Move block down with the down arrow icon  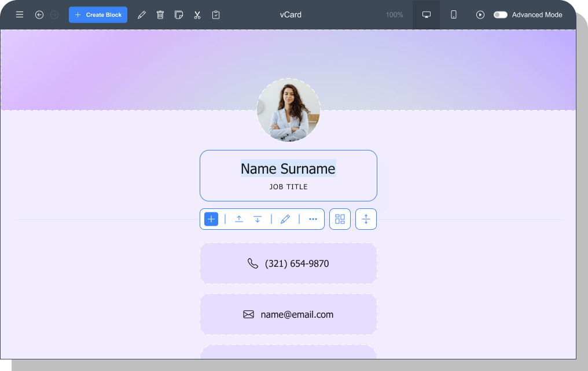258,219
